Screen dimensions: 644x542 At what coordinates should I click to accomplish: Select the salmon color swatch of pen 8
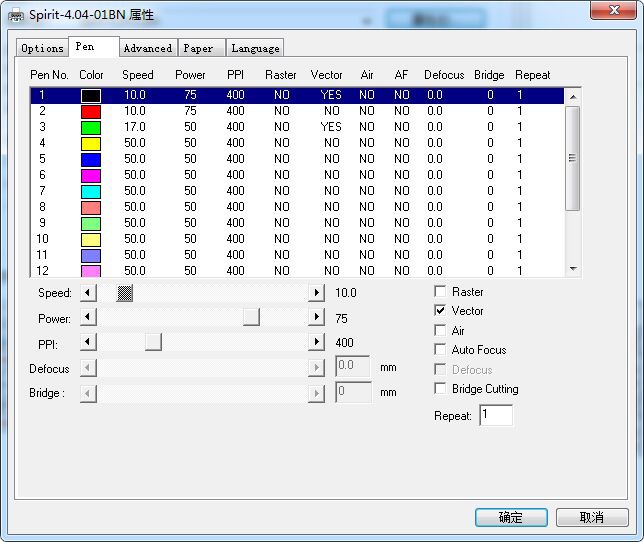pos(91,208)
